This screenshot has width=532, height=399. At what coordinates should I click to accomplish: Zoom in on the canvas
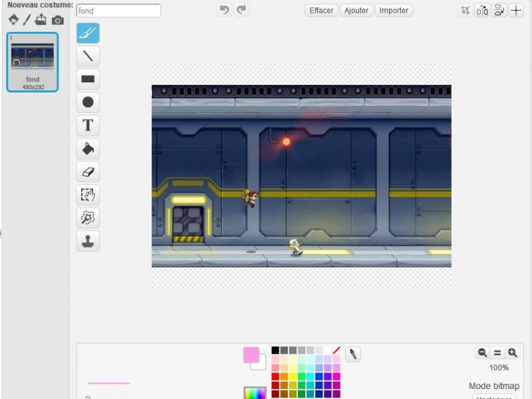[512, 353]
